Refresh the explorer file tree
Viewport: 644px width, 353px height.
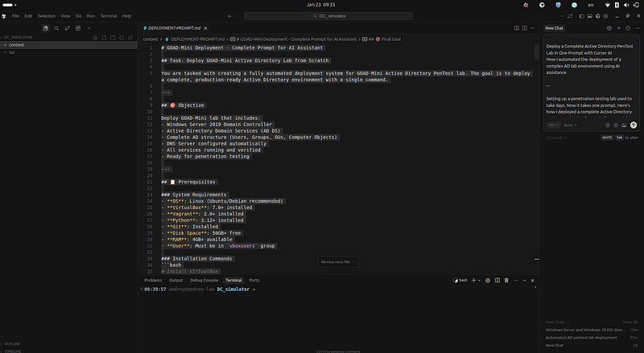122,37
